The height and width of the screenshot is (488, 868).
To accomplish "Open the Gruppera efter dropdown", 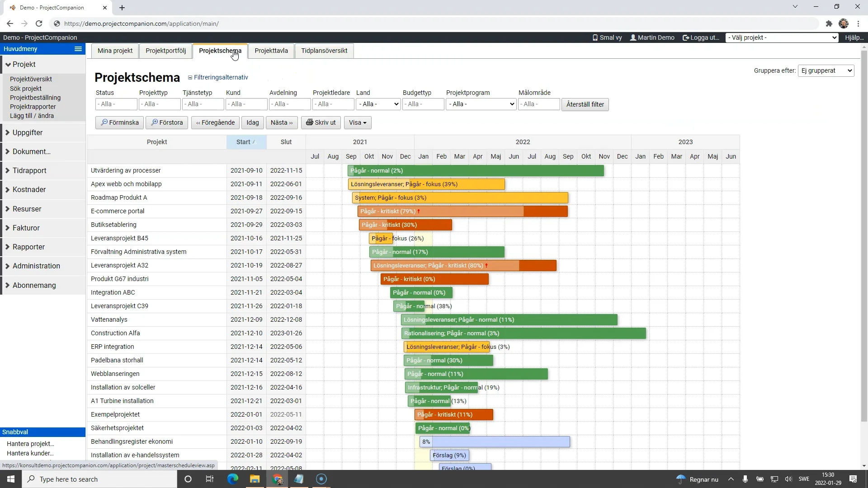I will (x=826, y=70).
